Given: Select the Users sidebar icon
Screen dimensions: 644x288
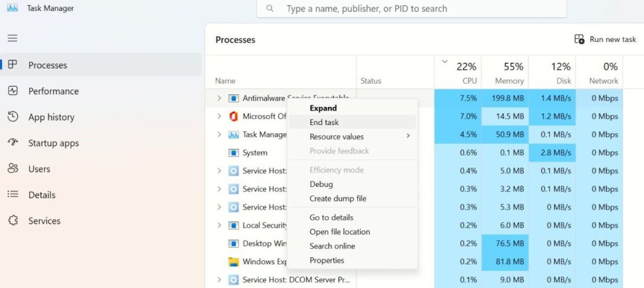Looking at the screenshot, I should pos(13,169).
